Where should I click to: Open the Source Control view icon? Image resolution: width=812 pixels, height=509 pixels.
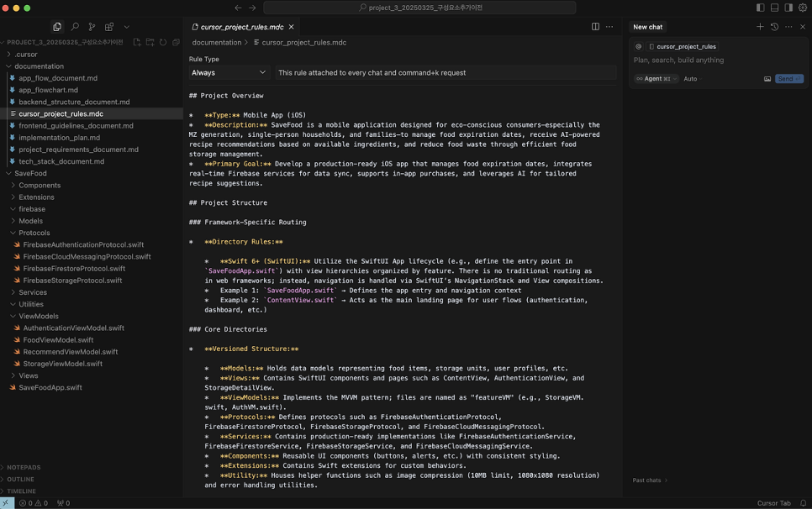[92, 27]
